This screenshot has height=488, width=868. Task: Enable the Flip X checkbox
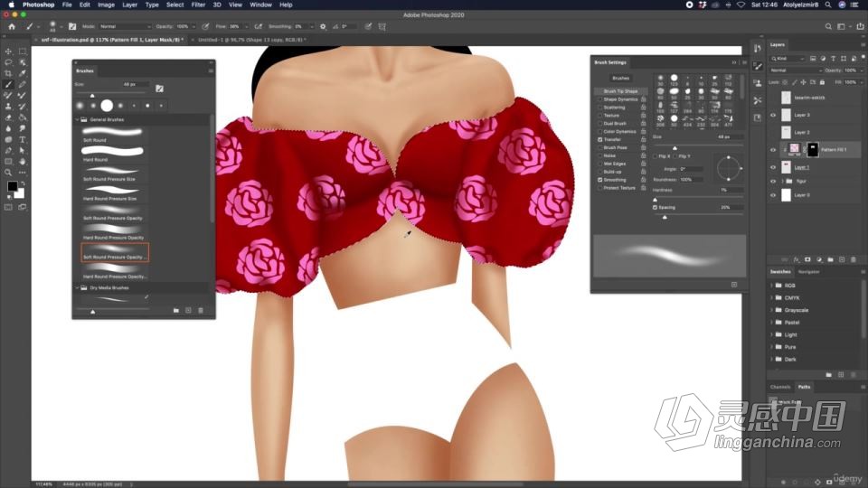tap(656, 156)
